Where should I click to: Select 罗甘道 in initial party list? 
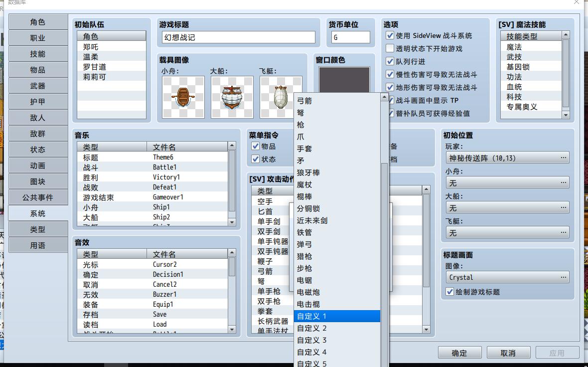coord(112,67)
